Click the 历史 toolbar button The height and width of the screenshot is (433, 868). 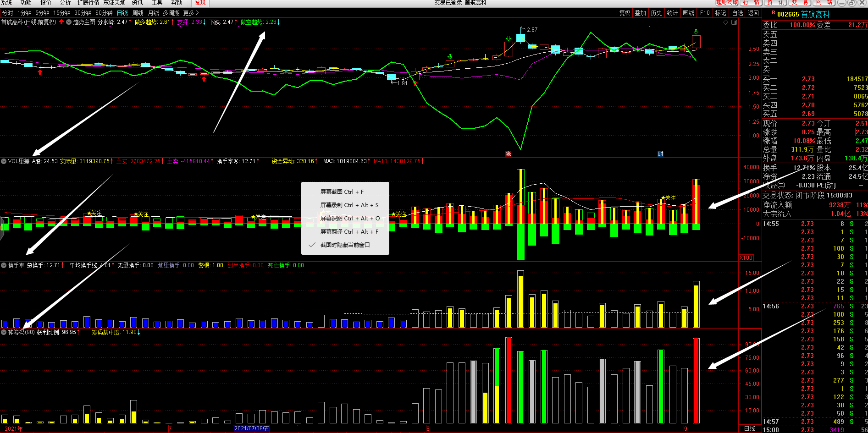click(657, 13)
